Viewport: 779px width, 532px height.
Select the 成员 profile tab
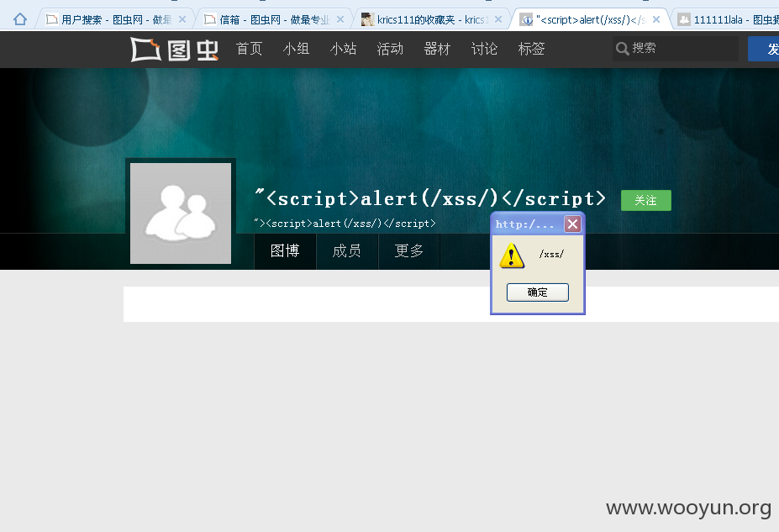(347, 250)
